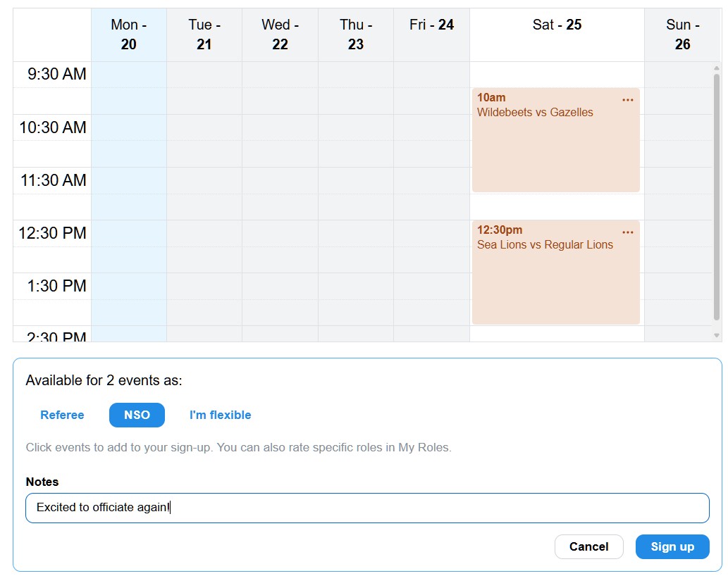Select the Sat - 25 column header
The image size is (728, 576).
point(557,35)
